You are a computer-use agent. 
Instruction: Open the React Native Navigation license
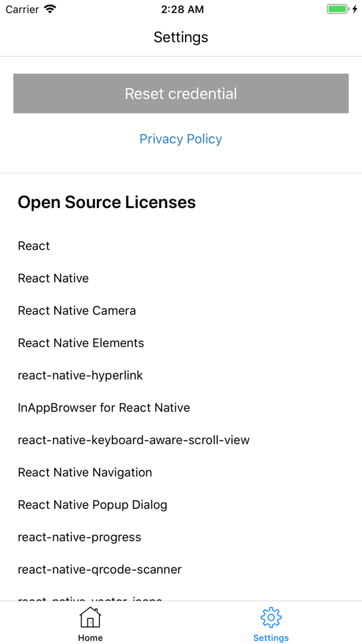pos(85,472)
